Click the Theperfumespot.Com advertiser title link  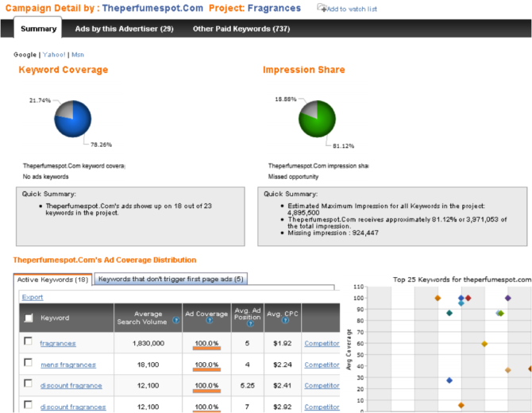pyautogui.click(x=152, y=8)
